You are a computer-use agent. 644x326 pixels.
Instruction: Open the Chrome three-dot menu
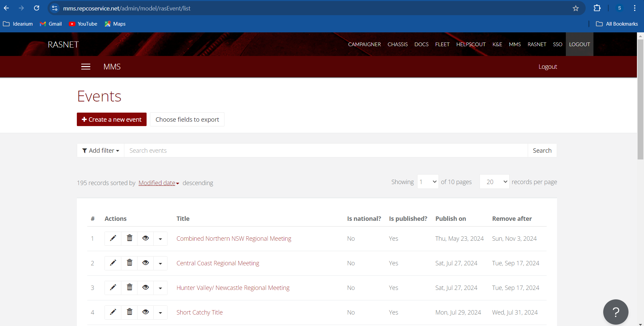coord(635,8)
